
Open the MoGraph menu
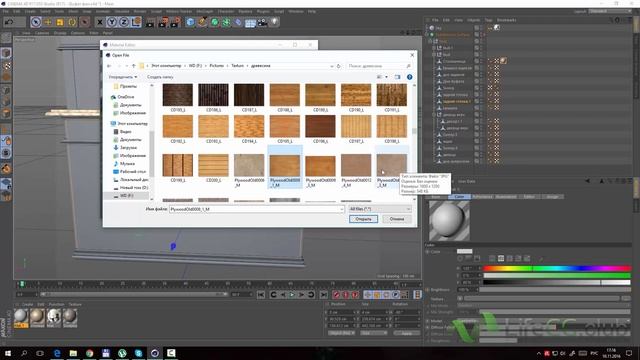pos(204,11)
